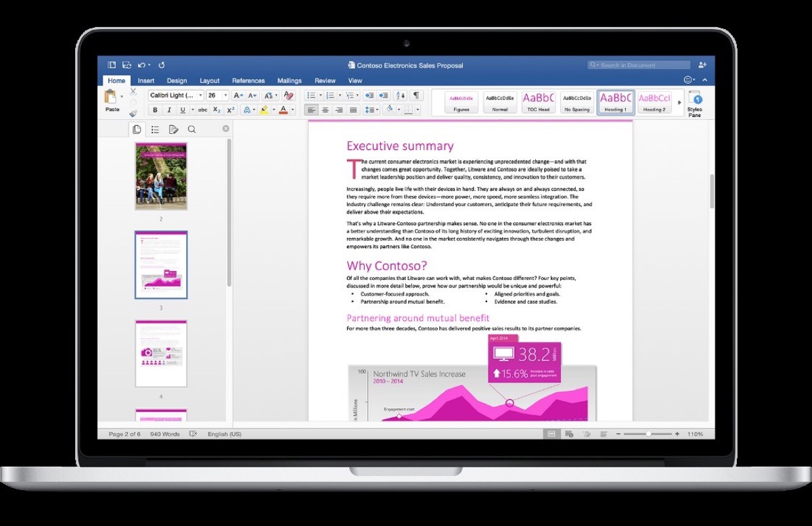
Task: Increase font size with the large A icon
Action: pyautogui.click(x=238, y=95)
